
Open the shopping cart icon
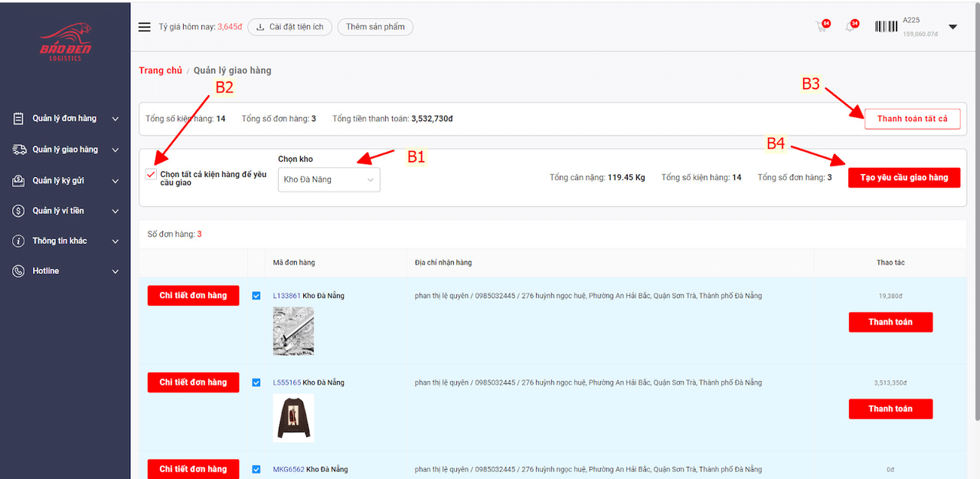click(x=822, y=27)
